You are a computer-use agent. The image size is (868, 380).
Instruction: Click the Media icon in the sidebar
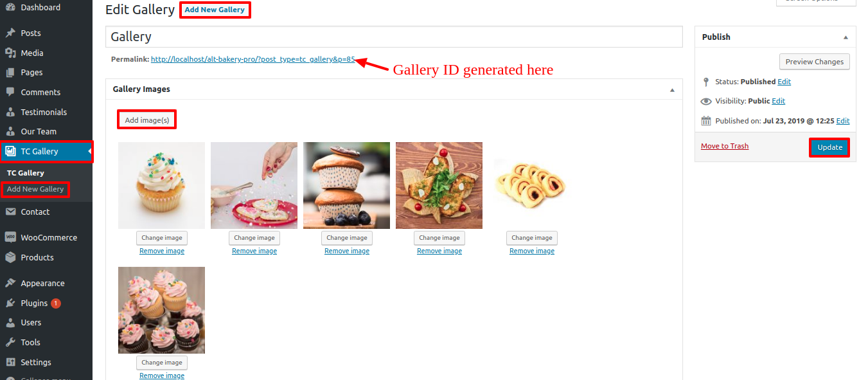(10, 53)
